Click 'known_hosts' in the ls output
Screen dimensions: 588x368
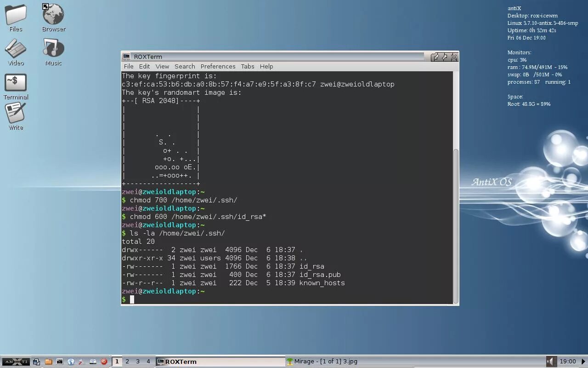click(x=322, y=283)
